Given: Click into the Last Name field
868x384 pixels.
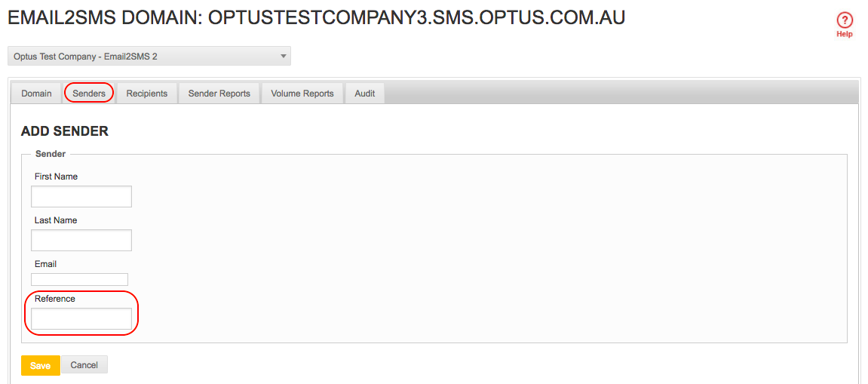Looking at the screenshot, I should pos(81,241).
